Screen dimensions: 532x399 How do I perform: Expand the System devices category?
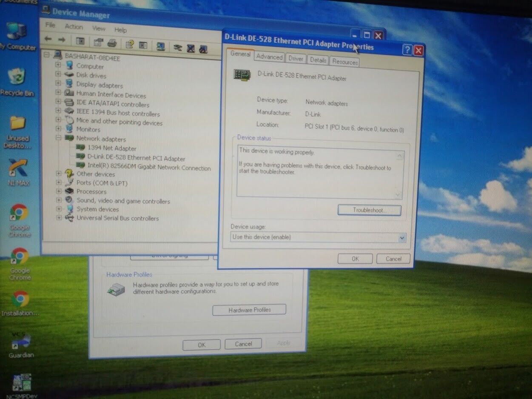point(59,209)
